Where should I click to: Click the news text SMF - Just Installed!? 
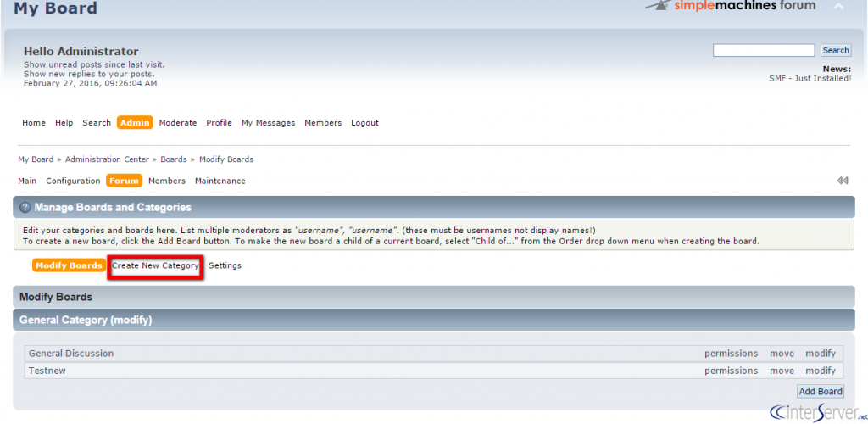point(810,79)
